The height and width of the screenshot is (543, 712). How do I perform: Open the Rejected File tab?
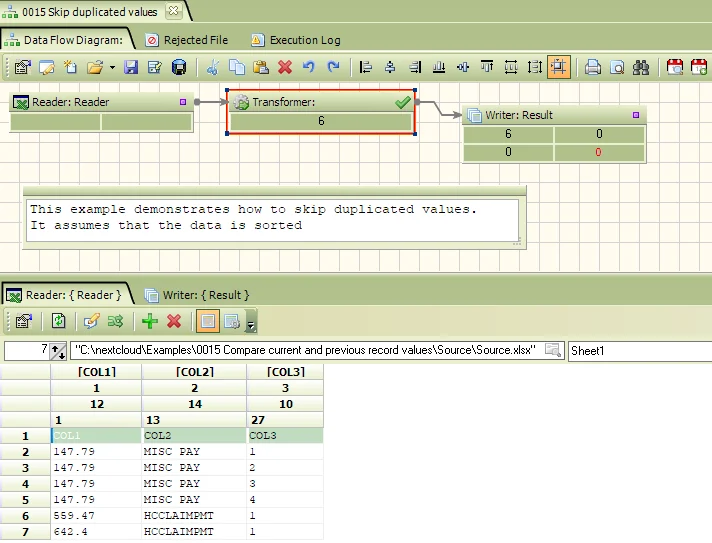click(187, 40)
